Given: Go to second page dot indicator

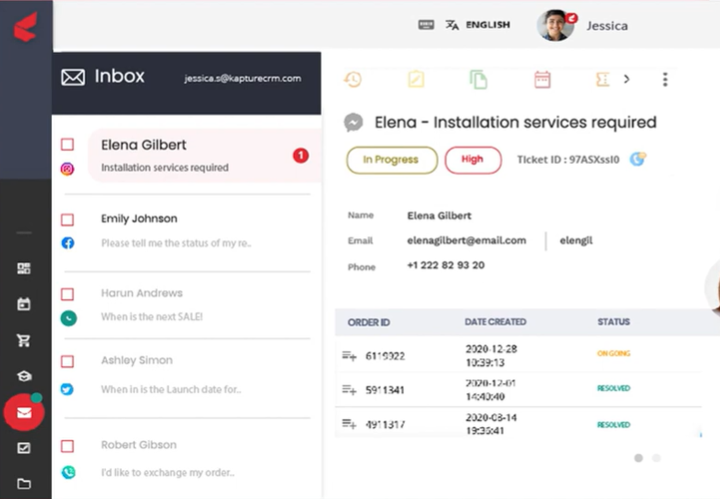Looking at the screenshot, I should (657, 458).
